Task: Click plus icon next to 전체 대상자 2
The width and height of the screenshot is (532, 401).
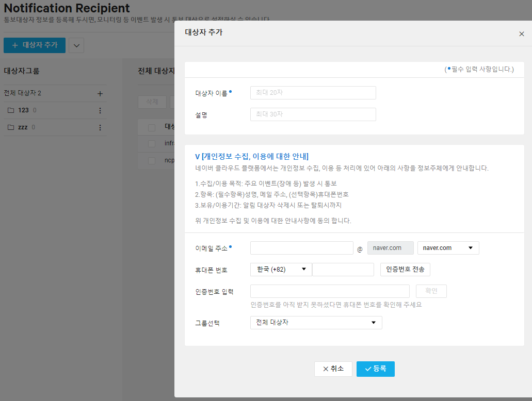Action: (x=100, y=94)
